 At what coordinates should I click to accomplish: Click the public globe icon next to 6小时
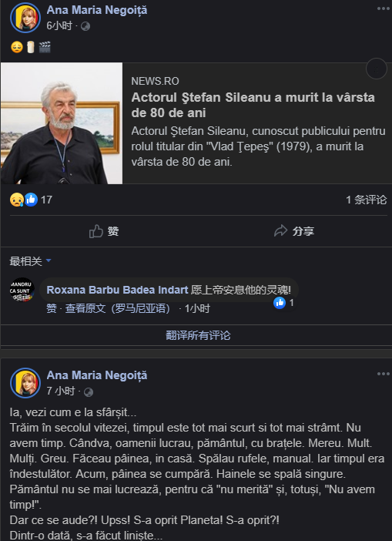coord(85,26)
